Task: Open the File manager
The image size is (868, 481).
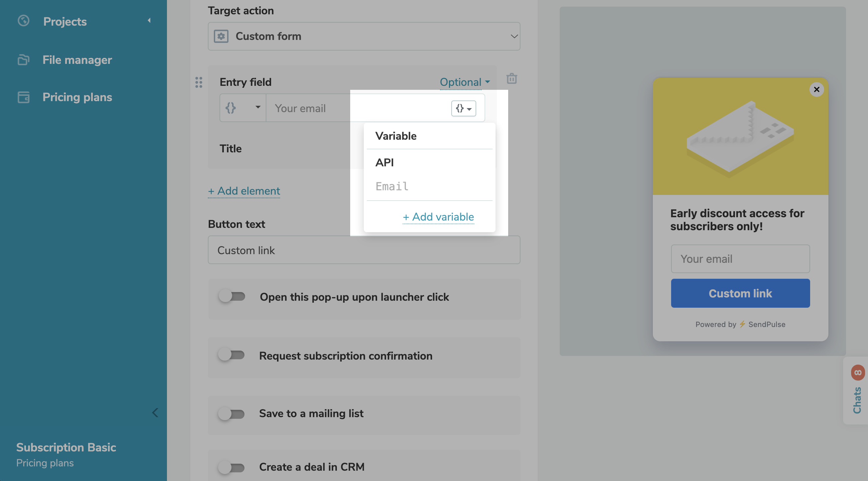Action: [x=77, y=60]
